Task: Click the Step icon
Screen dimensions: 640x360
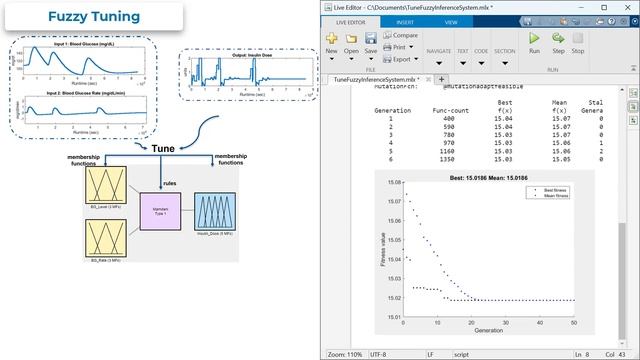Action: coord(558,38)
